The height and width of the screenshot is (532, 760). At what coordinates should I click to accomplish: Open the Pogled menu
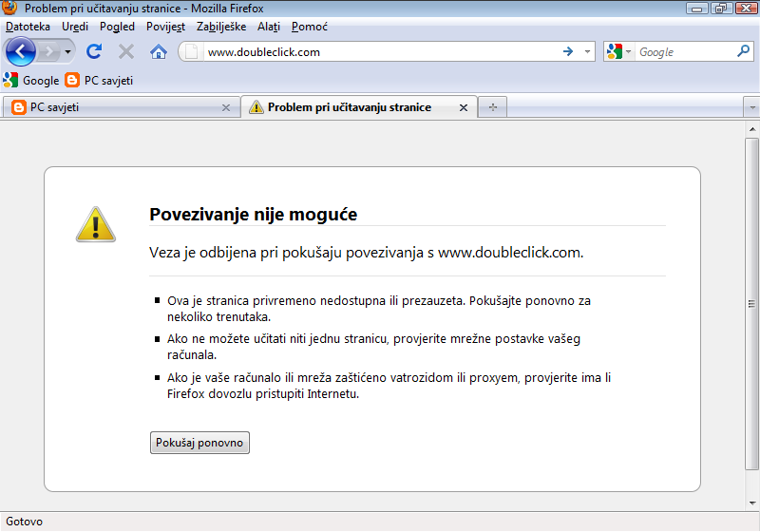117,27
